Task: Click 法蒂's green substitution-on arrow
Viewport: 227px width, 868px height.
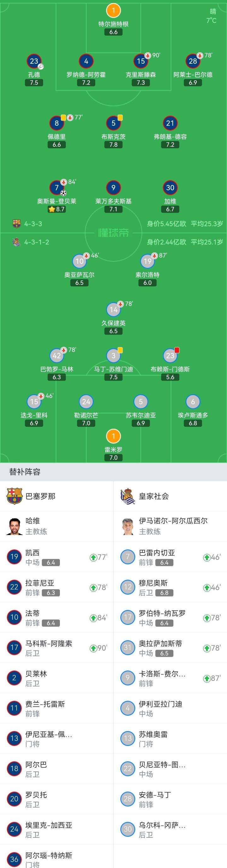Action: [x=93, y=618]
